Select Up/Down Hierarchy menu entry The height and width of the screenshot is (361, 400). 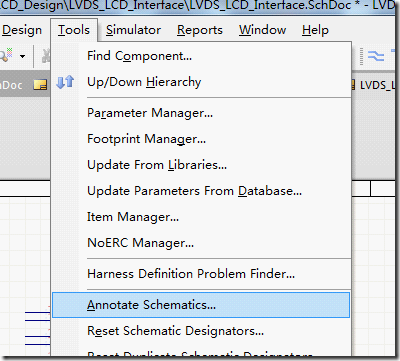click(201, 82)
